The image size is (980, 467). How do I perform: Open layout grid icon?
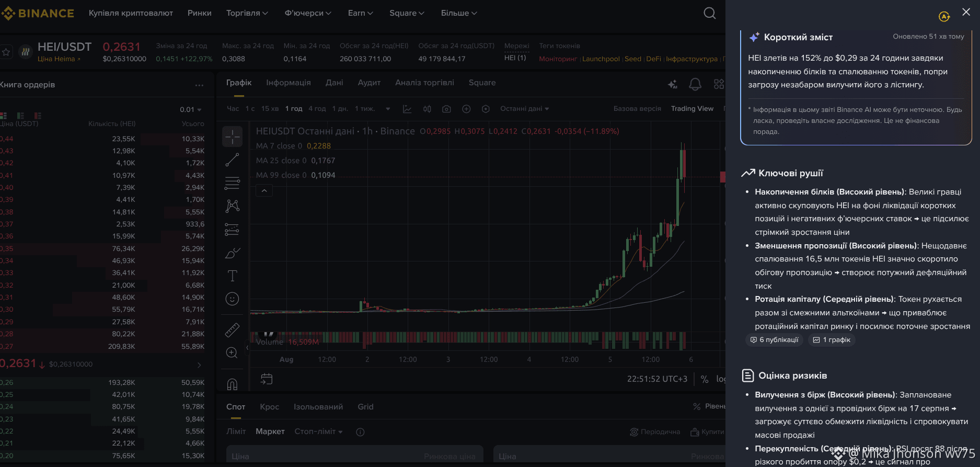coord(719,84)
